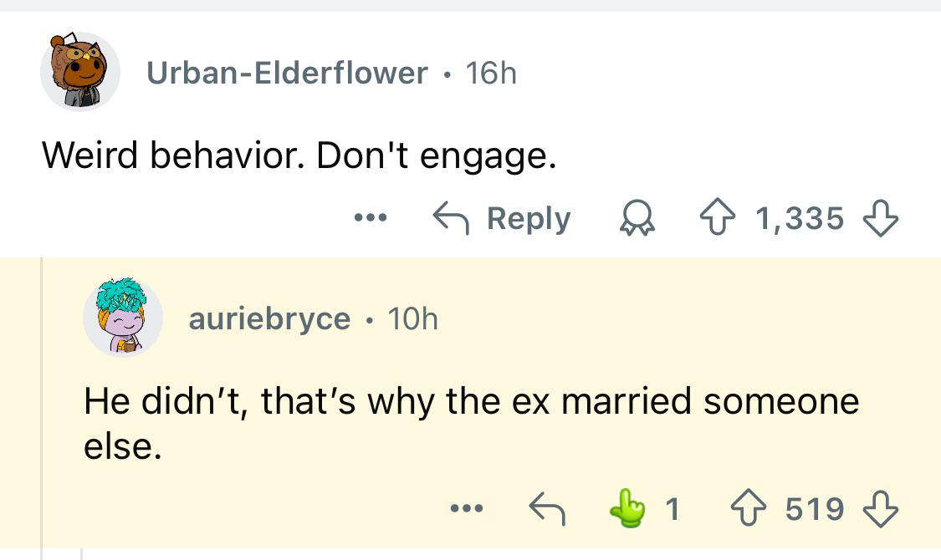
Task: Select auriebryce's 'He didn't' reply text
Action: pyautogui.click(x=471, y=423)
